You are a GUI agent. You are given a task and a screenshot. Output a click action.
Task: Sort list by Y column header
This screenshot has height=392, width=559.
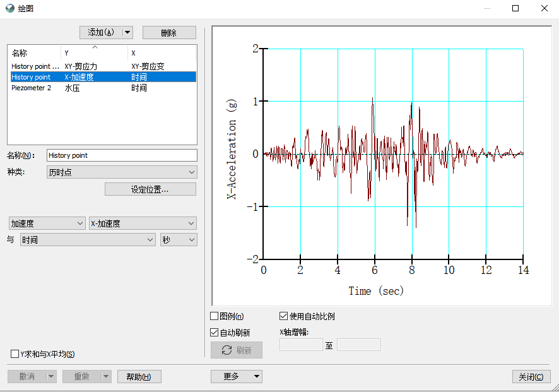[94, 53]
